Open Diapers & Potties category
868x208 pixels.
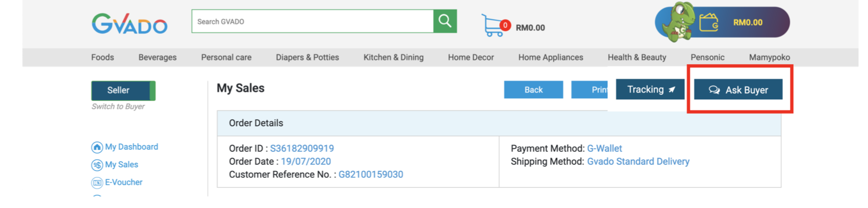pos(307,57)
